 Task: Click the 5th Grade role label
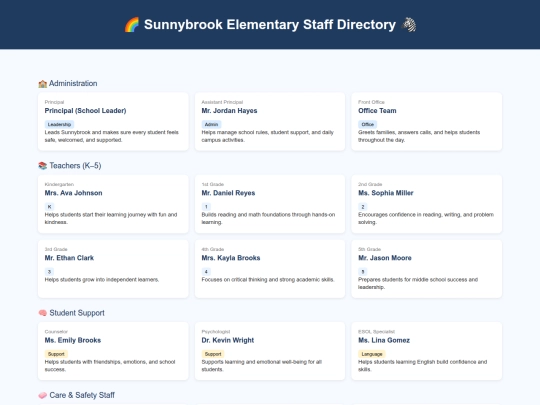(x=370, y=249)
